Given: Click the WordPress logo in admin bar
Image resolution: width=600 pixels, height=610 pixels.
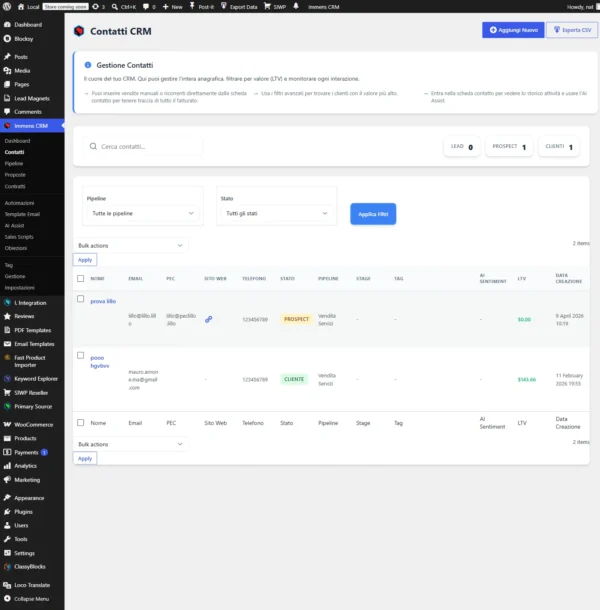Looking at the screenshot, I should [x=7, y=7].
